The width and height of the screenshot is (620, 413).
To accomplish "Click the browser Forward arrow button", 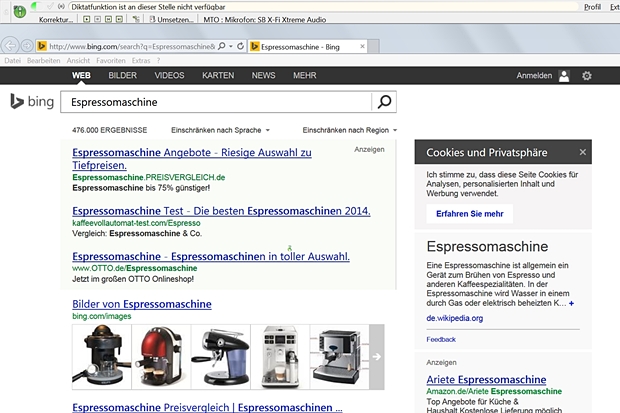I will pyautogui.click(x=27, y=46).
